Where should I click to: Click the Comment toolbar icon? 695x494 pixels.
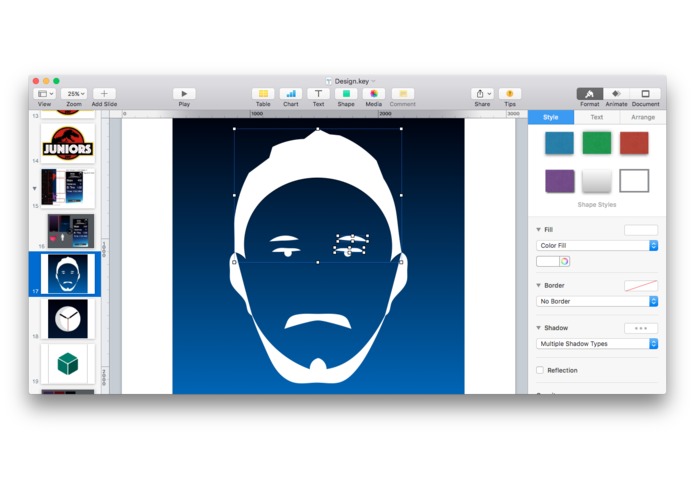pos(403,93)
